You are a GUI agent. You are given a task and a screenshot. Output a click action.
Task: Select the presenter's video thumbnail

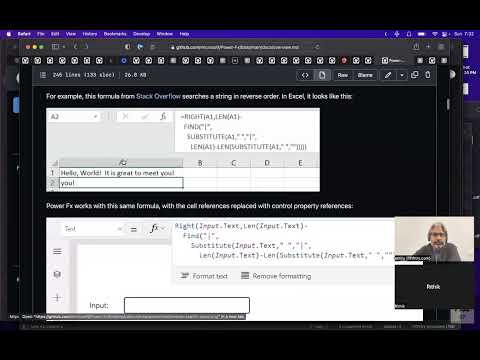point(434,239)
